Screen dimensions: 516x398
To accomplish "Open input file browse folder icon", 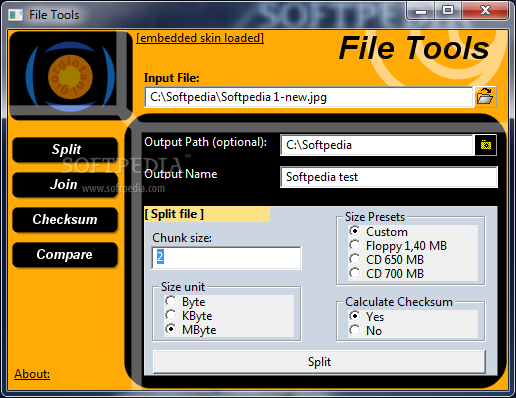I will click(485, 97).
